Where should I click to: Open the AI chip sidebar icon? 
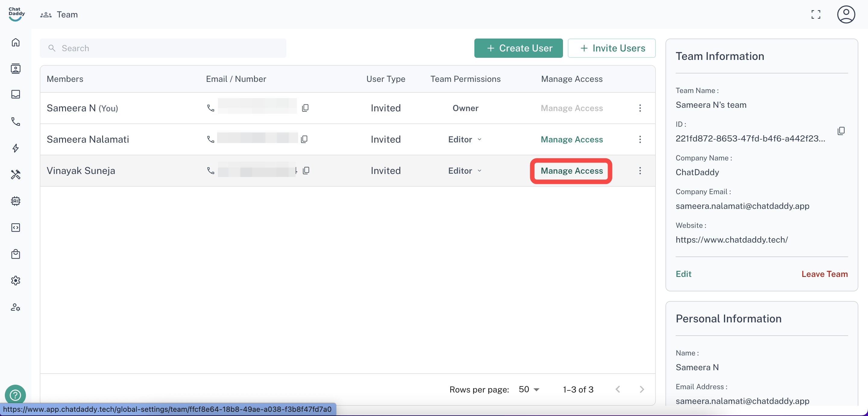pyautogui.click(x=15, y=201)
